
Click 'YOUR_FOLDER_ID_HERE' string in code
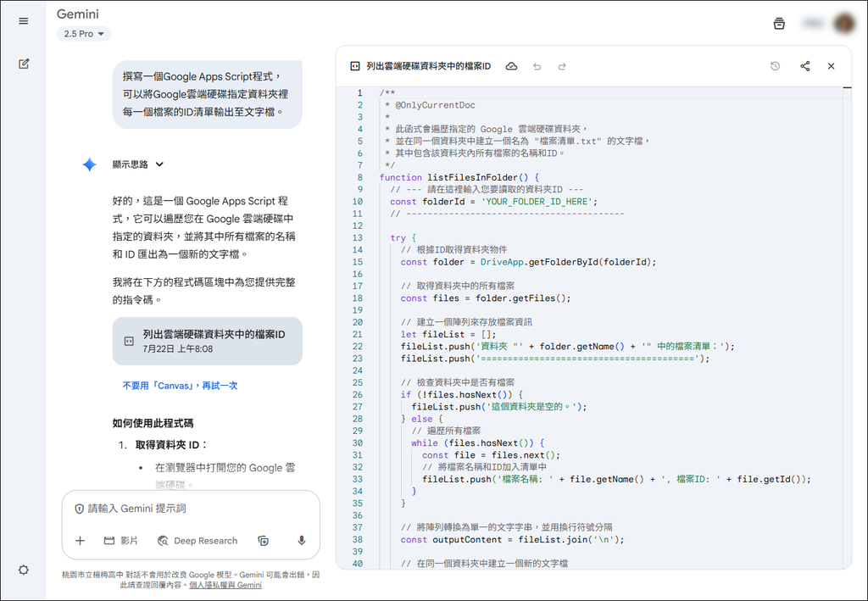click(537, 202)
